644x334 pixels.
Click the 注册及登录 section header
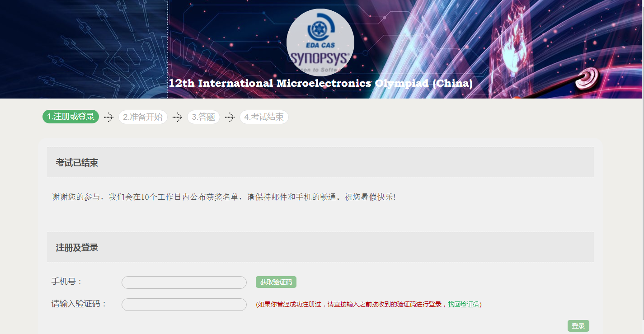tap(77, 248)
